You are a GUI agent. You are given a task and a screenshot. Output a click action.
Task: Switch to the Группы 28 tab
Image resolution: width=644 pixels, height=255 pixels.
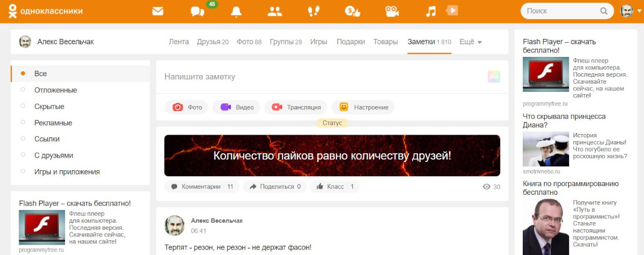[286, 42]
